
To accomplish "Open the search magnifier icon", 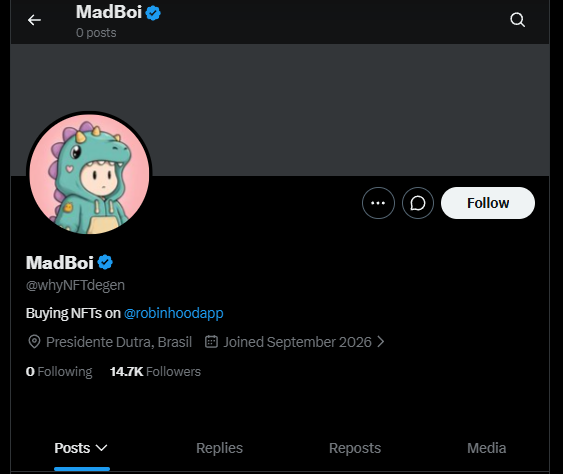I will point(517,20).
